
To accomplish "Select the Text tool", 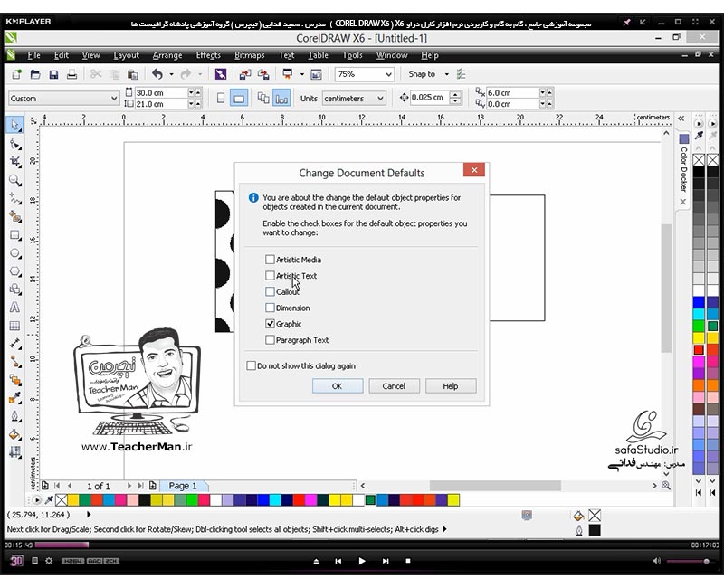I will point(14,308).
